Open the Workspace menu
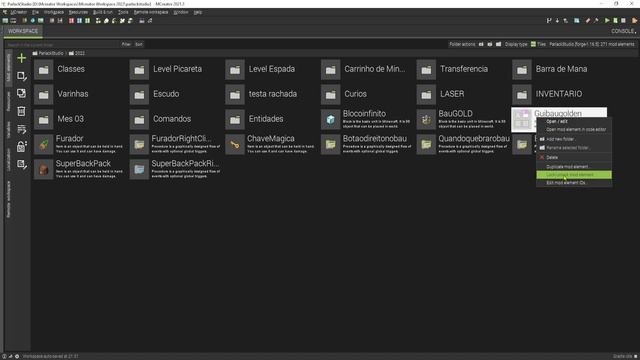 pyautogui.click(x=53, y=12)
